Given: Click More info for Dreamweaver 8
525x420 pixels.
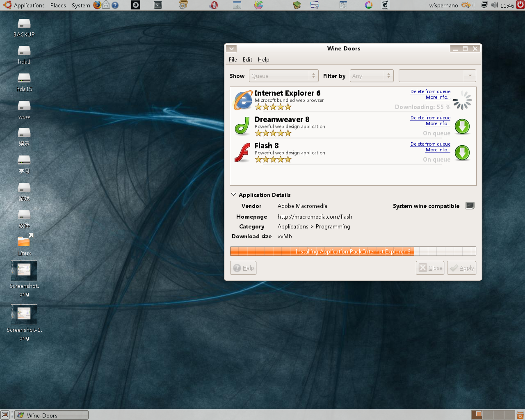Looking at the screenshot, I should coord(438,123).
